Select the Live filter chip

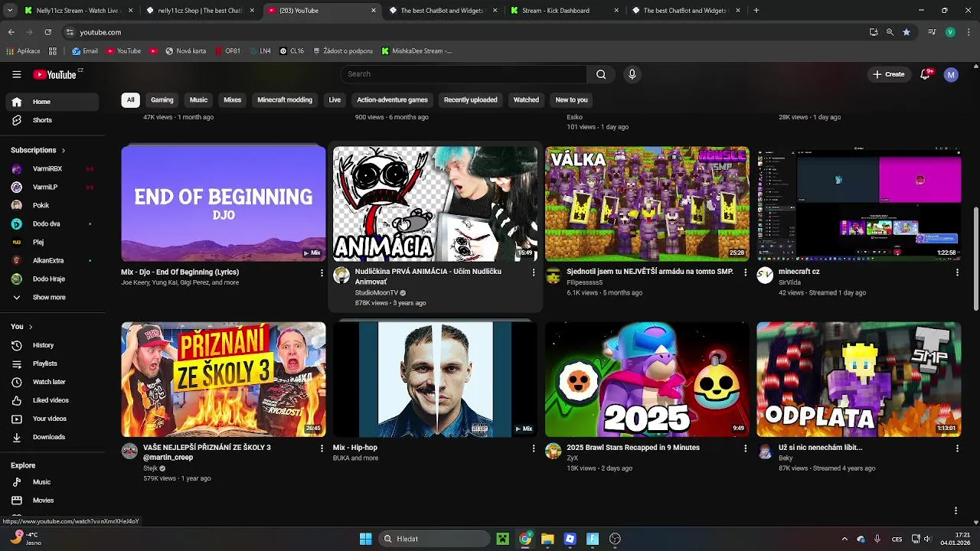pyautogui.click(x=335, y=100)
